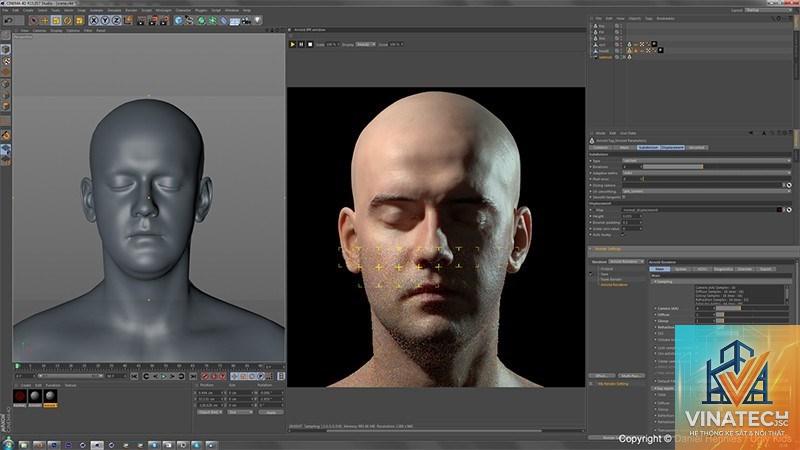Toggle the Smooth tangents checkbox
This screenshot has height=450, width=800.
tap(623, 197)
